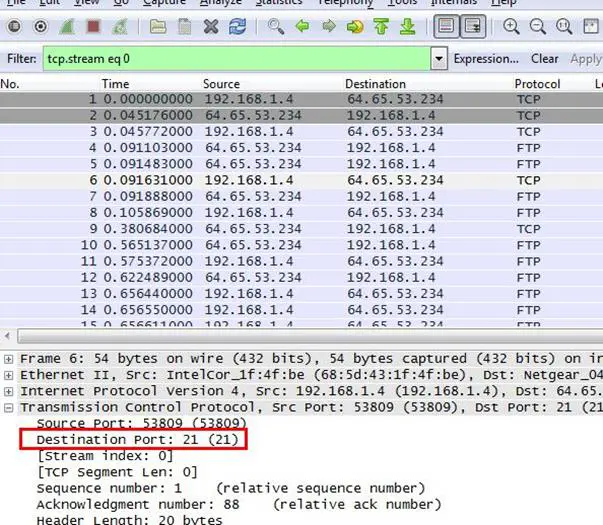Go back in packet history

point(301,26)
